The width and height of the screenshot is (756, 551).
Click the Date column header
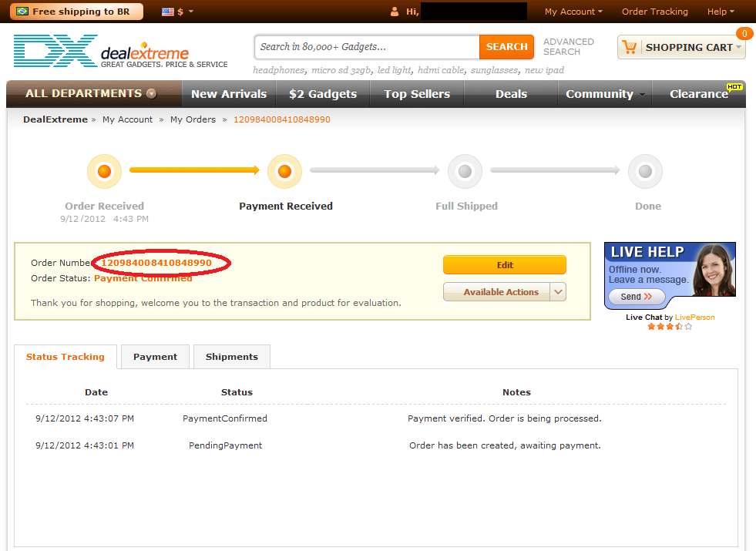coord(96,392)
